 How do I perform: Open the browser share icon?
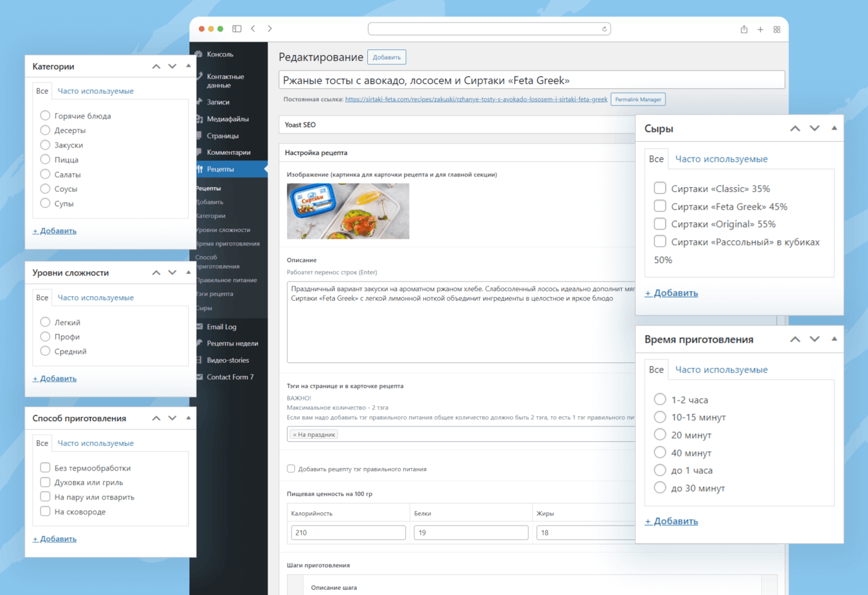click(744, 29)
